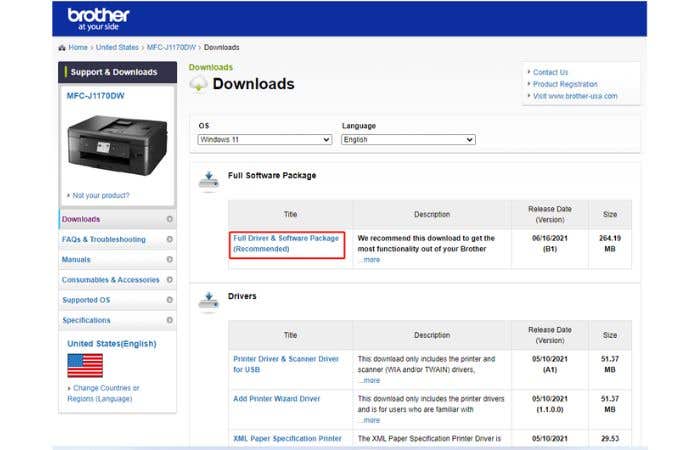
Task: Click the home icon in breadcrumb
Action: tap(62, 48)
